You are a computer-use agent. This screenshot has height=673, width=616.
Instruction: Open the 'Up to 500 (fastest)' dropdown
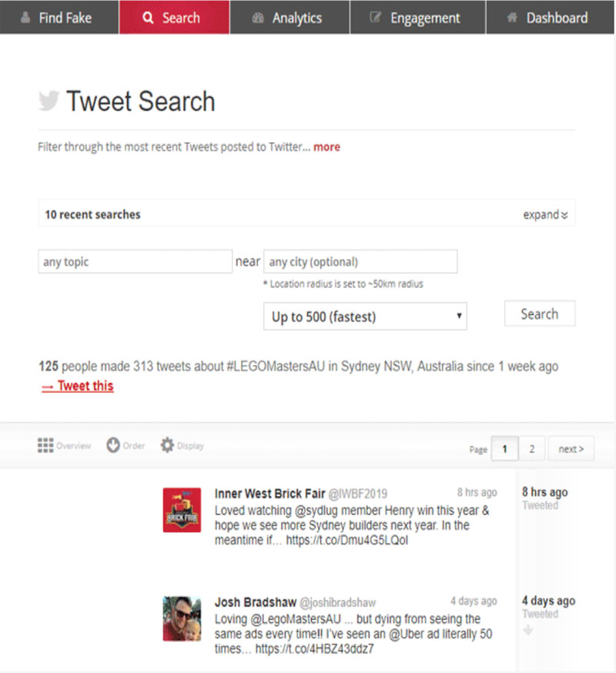365,316
